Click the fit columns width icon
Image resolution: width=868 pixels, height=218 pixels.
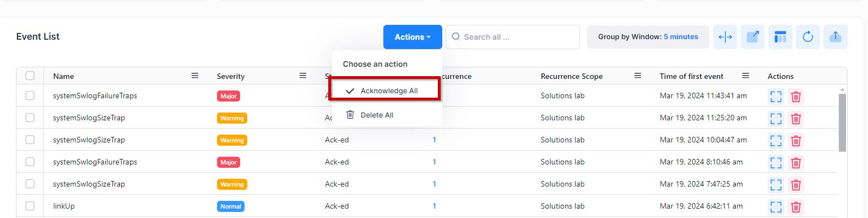pyautogui.click(x=725, y=37)
